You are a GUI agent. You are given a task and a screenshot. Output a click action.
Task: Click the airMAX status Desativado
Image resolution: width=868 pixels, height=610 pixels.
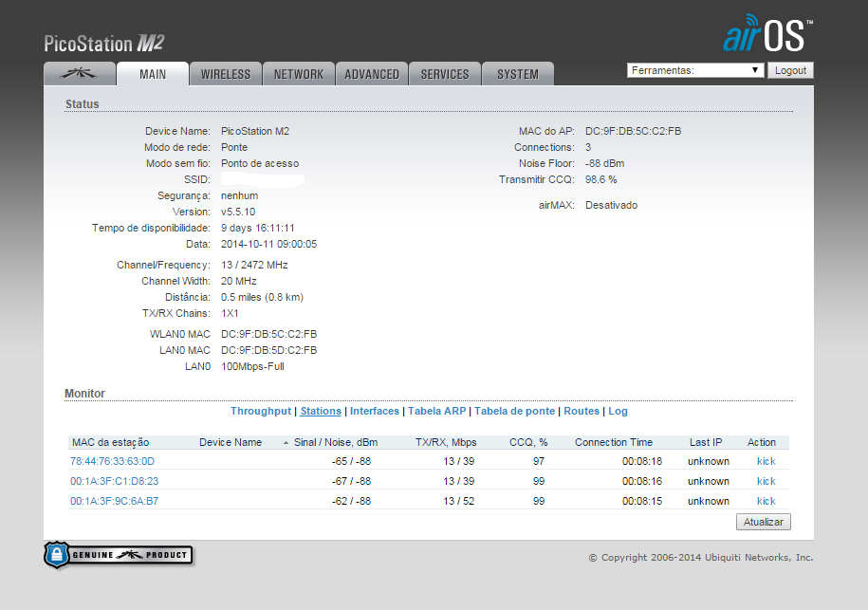pyautogui.click(x=611, y=205)
